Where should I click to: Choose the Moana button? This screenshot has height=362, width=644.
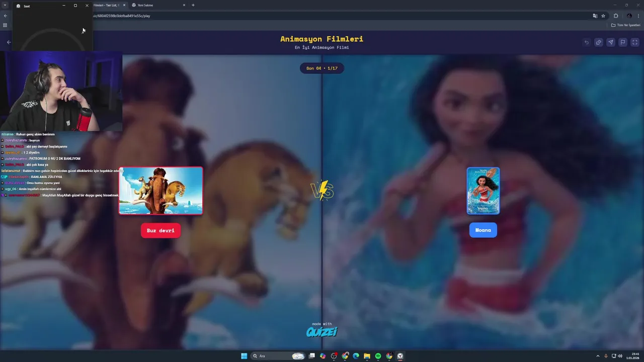coord(483,230)
